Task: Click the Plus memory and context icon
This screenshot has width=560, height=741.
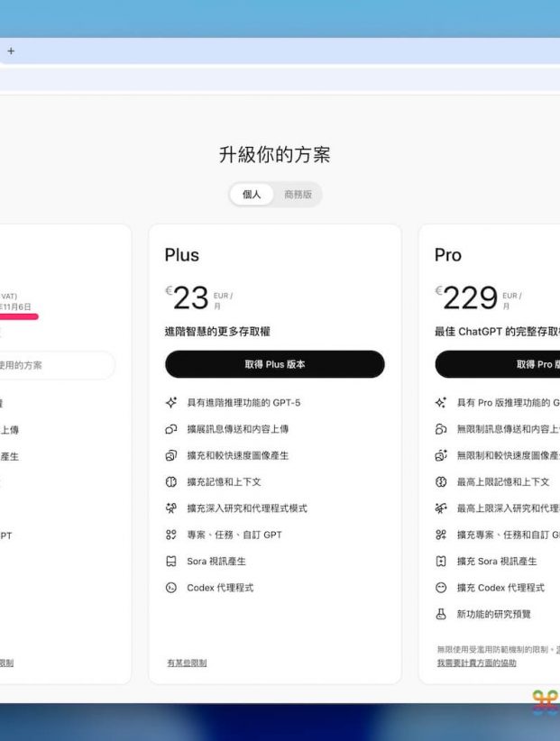Action: click(171, 482)
